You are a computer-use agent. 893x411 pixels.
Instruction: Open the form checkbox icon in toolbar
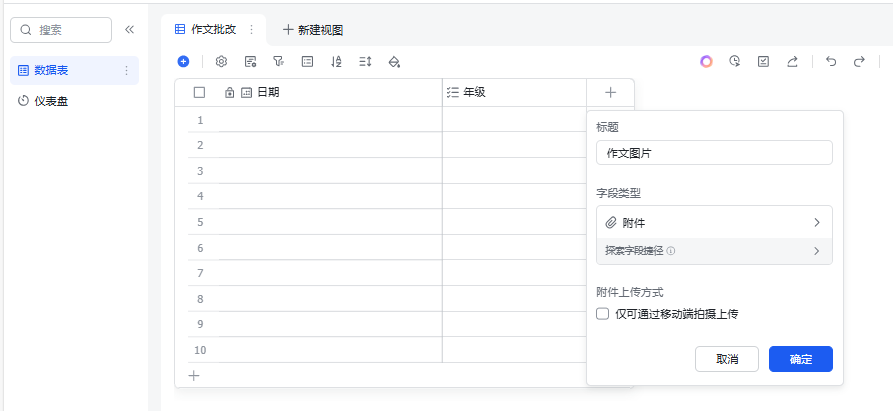point(763,61)
